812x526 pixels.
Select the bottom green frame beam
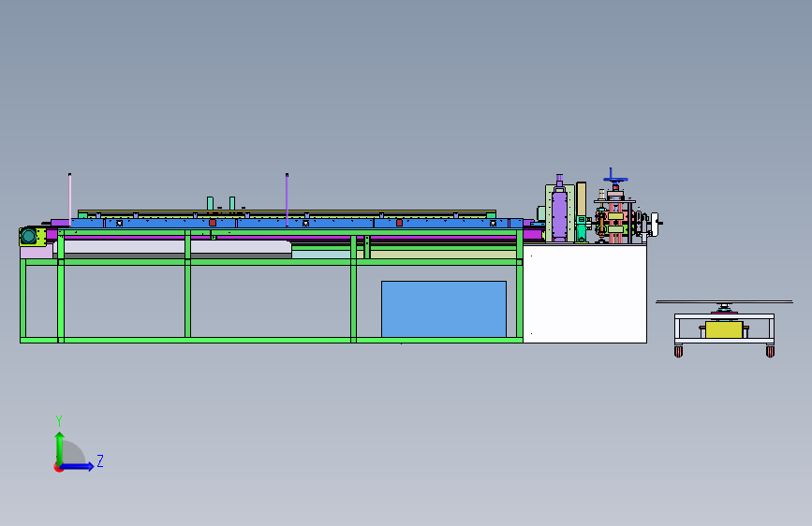tap(272, 340)
